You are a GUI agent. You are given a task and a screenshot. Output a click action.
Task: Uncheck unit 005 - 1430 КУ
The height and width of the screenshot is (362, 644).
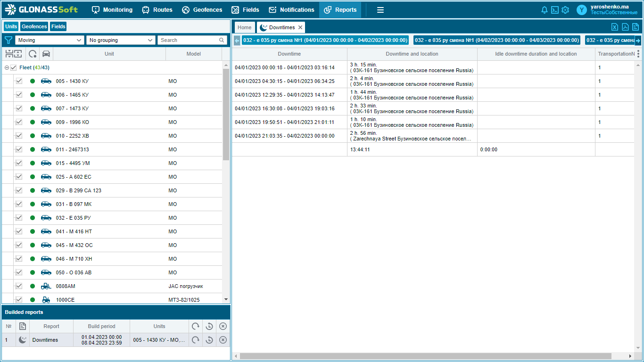[x=19, y=81]
